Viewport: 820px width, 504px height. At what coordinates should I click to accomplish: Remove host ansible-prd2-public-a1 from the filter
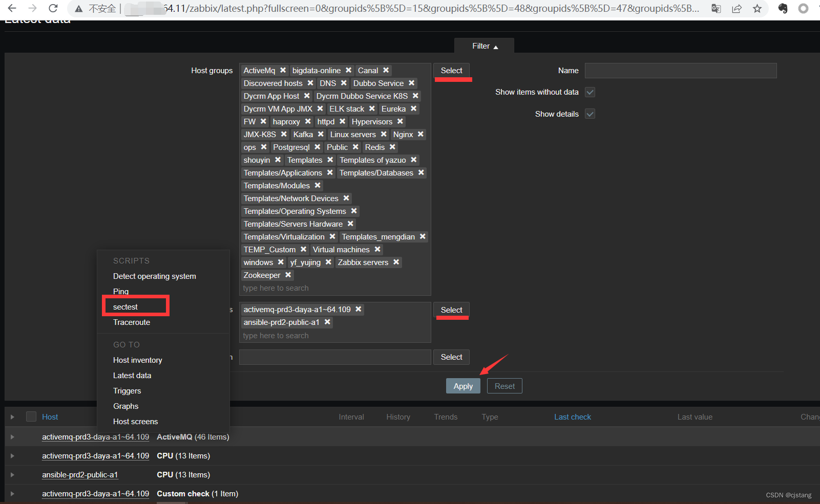(x=327, y=322)
